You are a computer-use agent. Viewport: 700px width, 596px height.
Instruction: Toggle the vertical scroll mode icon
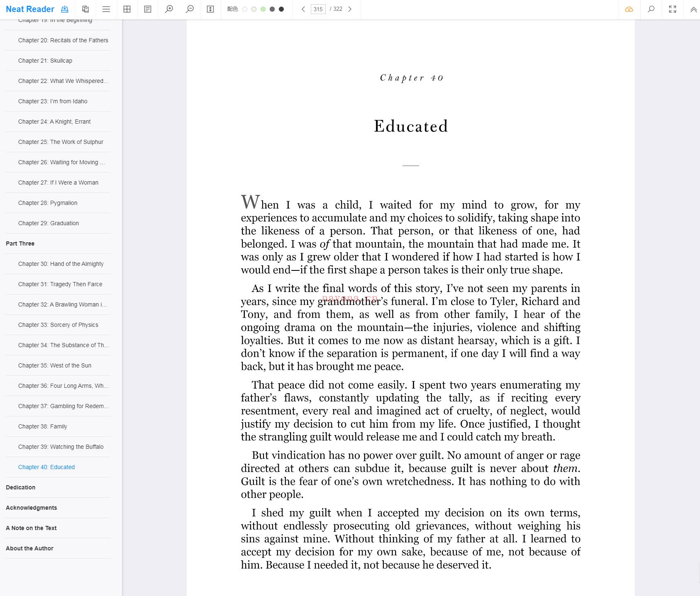pos(210,9)
